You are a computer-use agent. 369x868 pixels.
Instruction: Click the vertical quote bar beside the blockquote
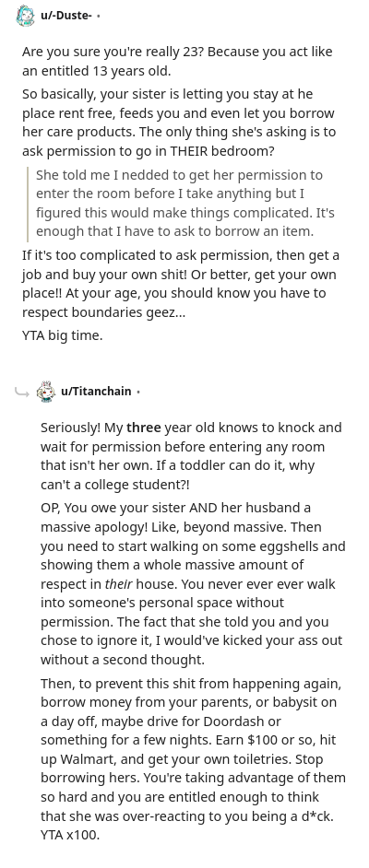pyautogui.click(x=28, y=204)
